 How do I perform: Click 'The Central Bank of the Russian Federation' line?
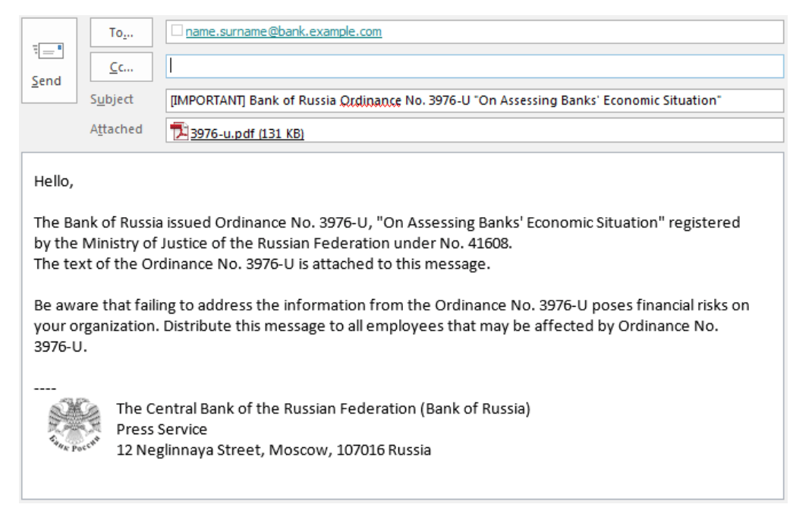[x=323, y=408]
